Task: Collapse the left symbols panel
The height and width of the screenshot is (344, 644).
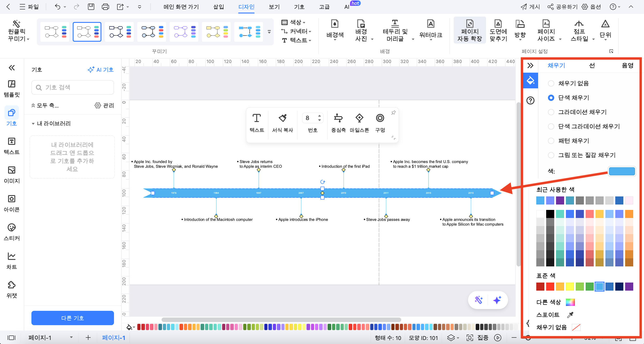Action: 12,68
